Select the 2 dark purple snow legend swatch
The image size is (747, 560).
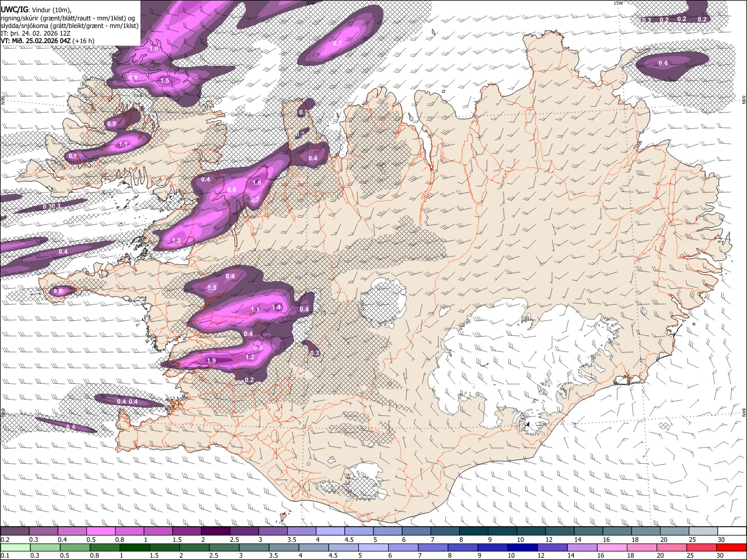click(215, 531)
